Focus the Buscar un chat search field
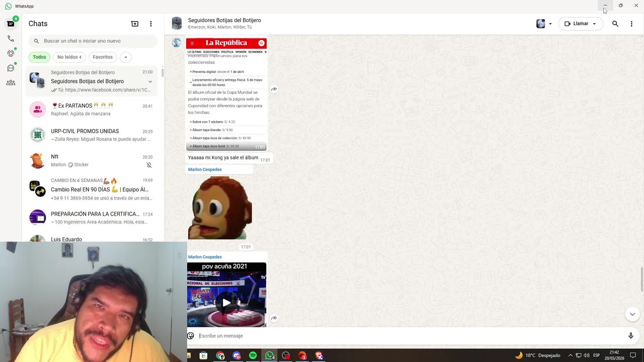Viewport: 644px width, 362px height. [x=93, y=41]
